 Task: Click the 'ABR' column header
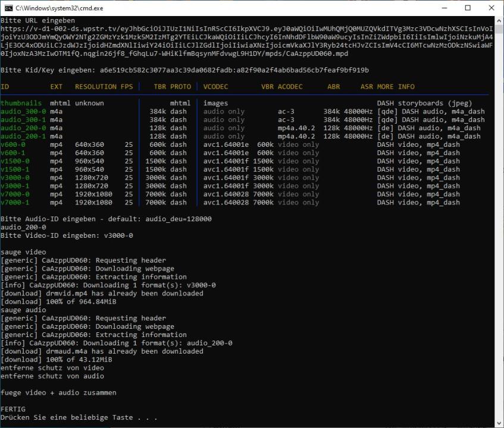pos(334,87)
